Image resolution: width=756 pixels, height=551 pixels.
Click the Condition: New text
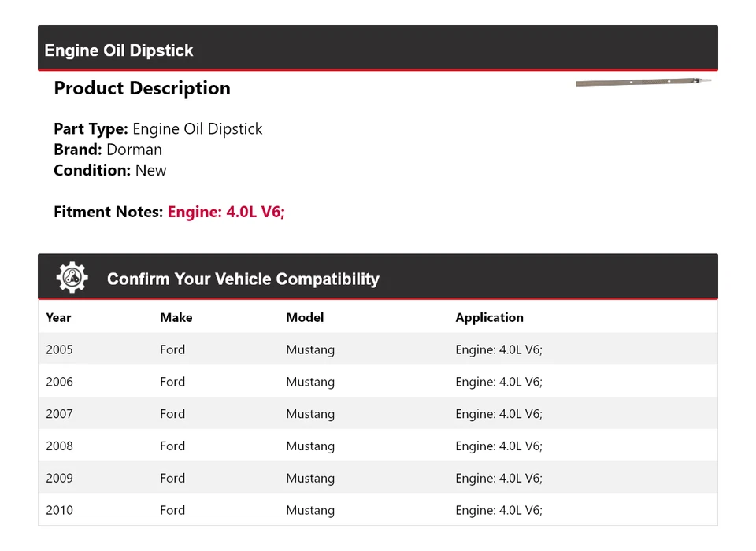(110, 171)
